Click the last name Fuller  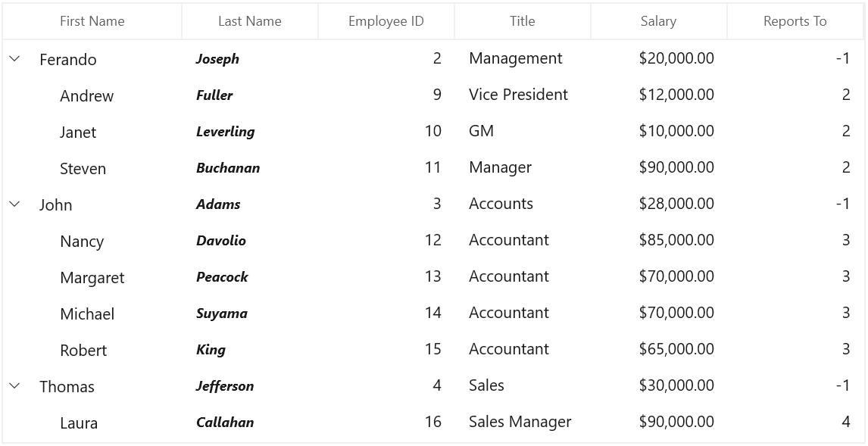click(214, 95)
